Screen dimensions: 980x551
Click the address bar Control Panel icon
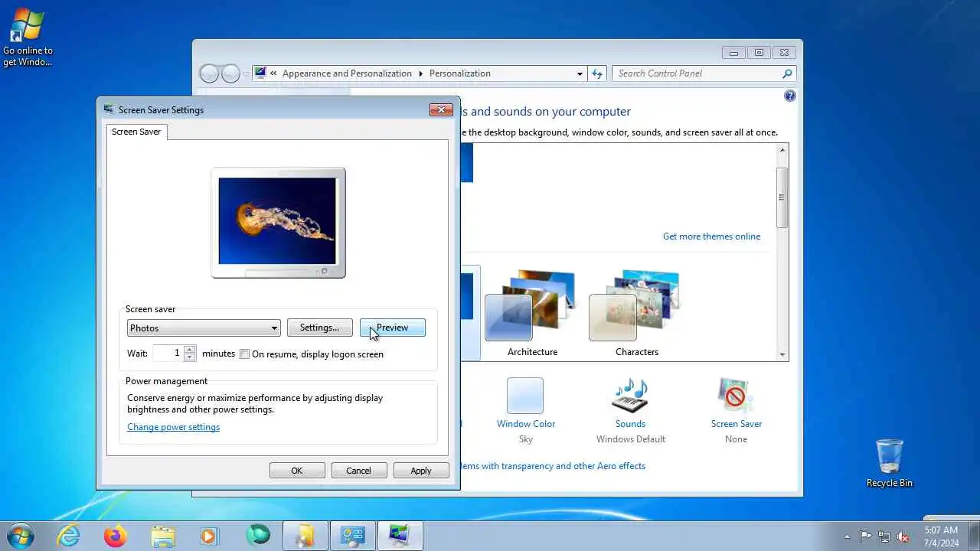click(x=260, y=73)
